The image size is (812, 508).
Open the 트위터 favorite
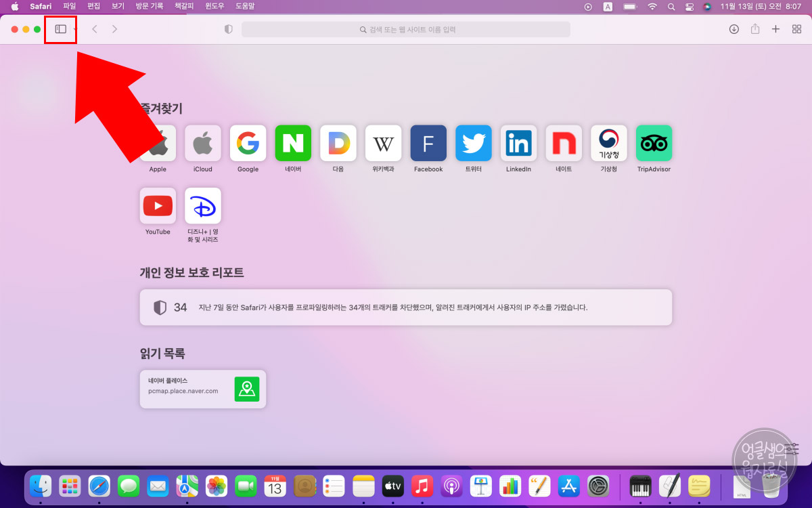click(x=473, y=143)
